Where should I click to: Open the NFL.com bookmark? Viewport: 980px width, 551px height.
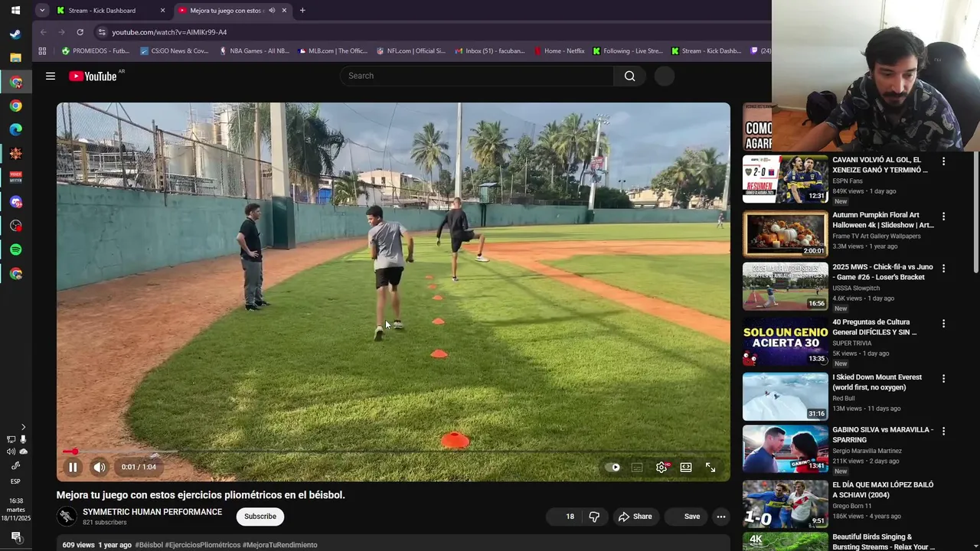[411, 51]
